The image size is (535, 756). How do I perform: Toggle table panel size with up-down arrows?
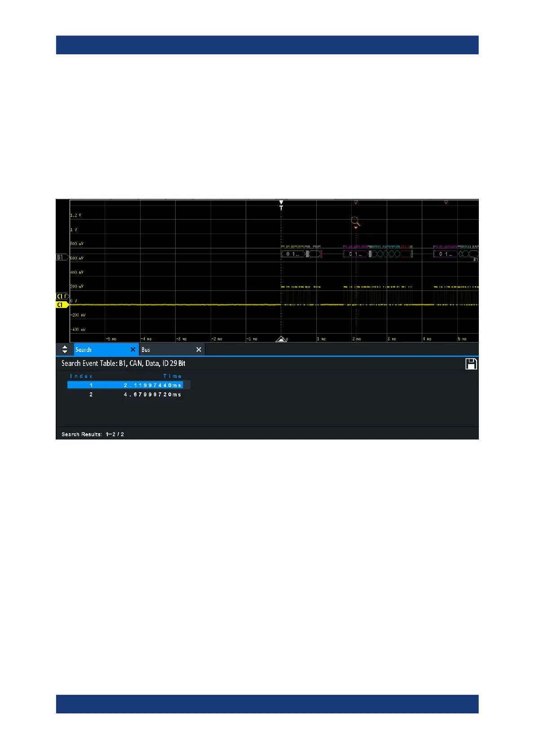click(x=65, y=350)
